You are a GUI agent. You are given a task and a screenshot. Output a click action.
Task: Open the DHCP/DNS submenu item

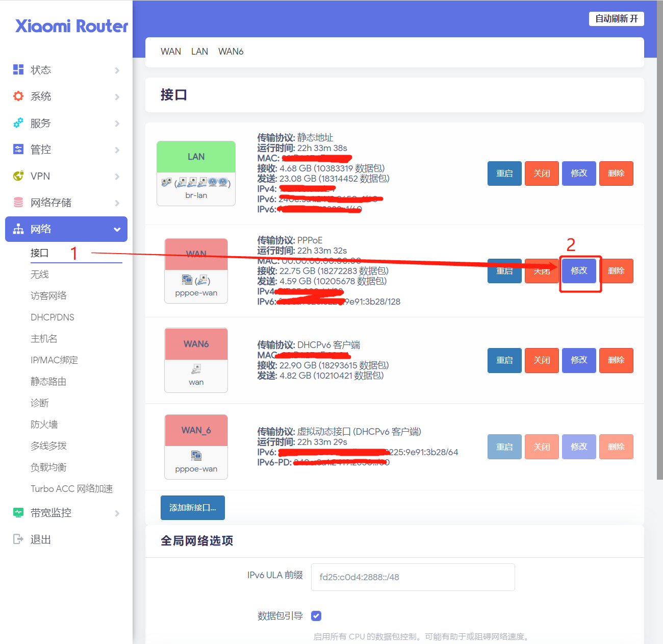(x=53, y=317)
